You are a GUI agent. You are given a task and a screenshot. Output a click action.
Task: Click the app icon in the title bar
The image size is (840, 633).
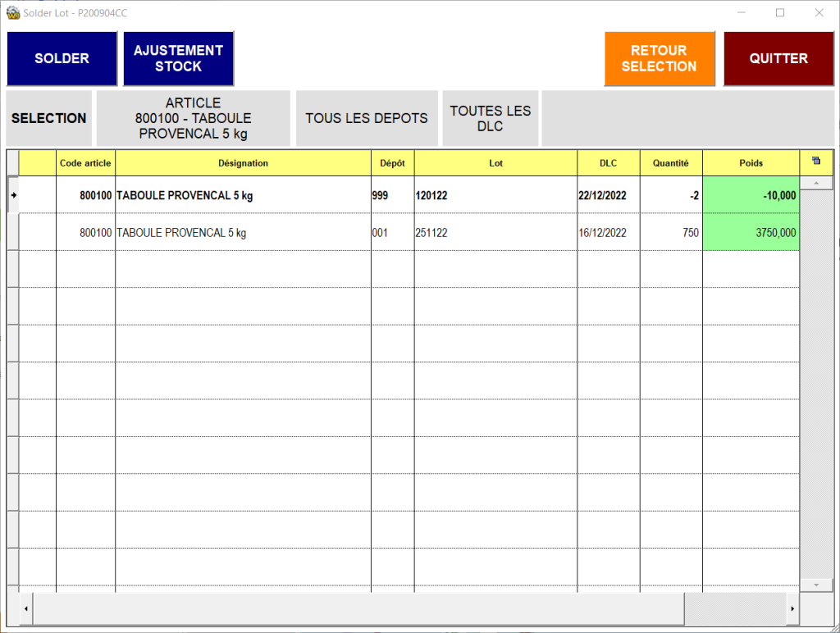tap(12, 13)
